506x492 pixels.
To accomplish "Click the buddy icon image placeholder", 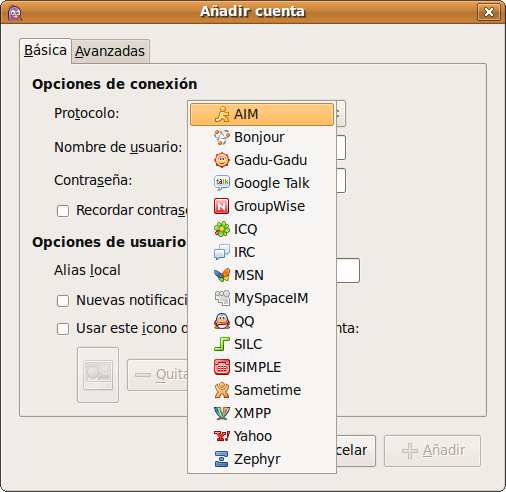I will click(x=98, y=375).
